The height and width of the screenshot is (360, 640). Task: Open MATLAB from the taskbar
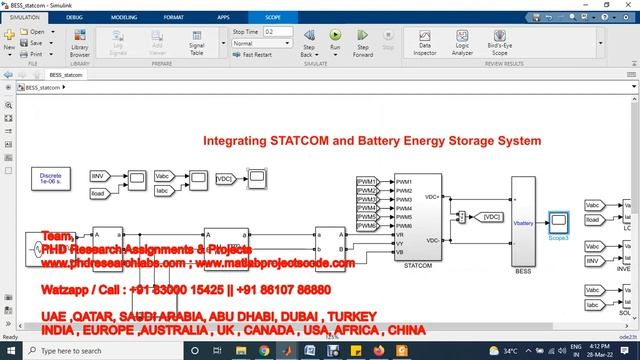pyautogui.click(x=287, y=351)
